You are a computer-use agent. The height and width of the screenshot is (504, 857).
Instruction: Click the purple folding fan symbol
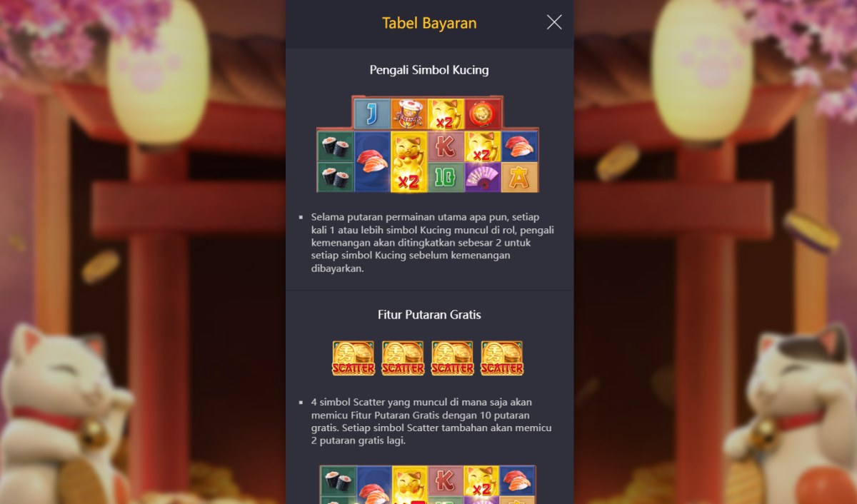click(483, 177)
